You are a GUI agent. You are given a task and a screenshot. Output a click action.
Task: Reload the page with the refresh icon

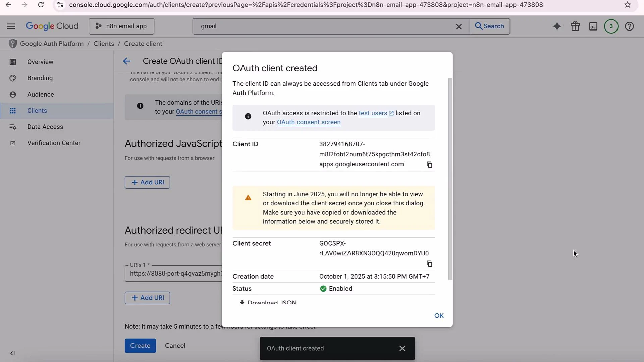coord(41,5)
